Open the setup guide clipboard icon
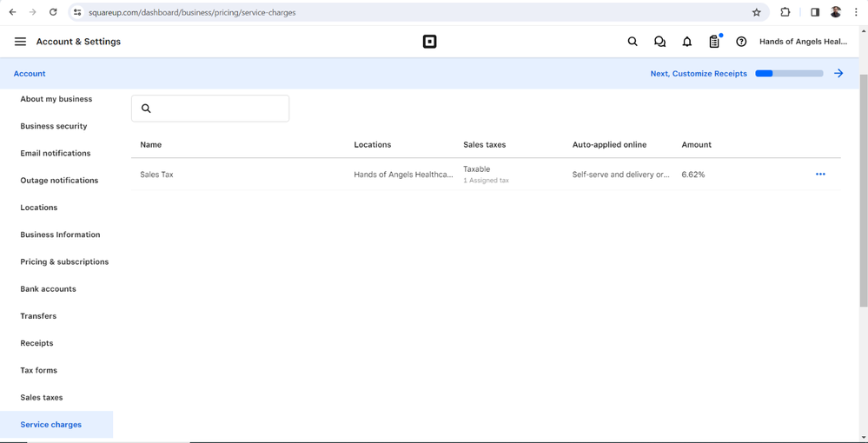This screenshot has width=868, height=443. (714, 42)
